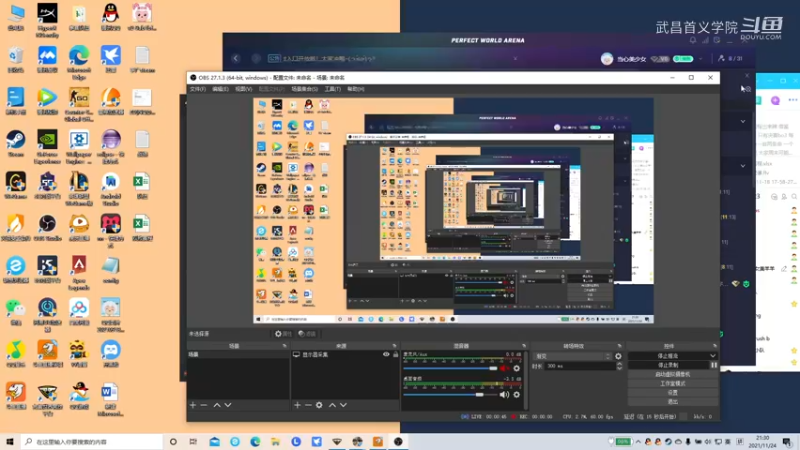
Task: Open microphone audio settings gear in mixer
Action: 516,368
